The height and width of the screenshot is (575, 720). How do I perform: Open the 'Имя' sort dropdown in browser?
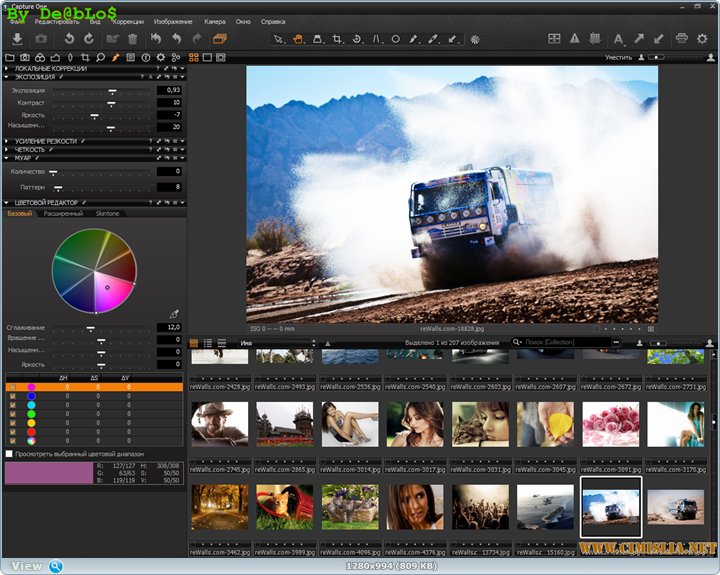[275, 343]
